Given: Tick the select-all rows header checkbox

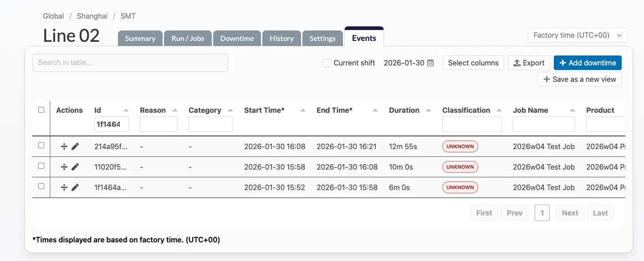Looking at the screenshot, I should coord(41,110).
